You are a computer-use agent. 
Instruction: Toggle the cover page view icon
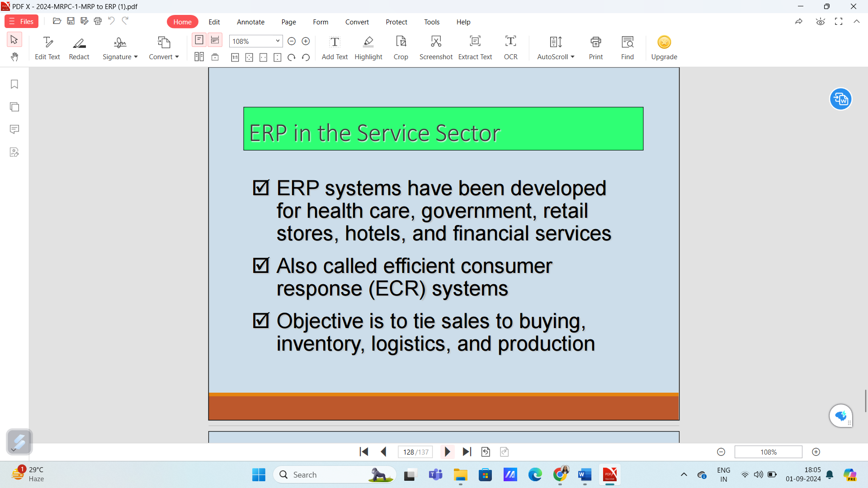click(215, 57)
